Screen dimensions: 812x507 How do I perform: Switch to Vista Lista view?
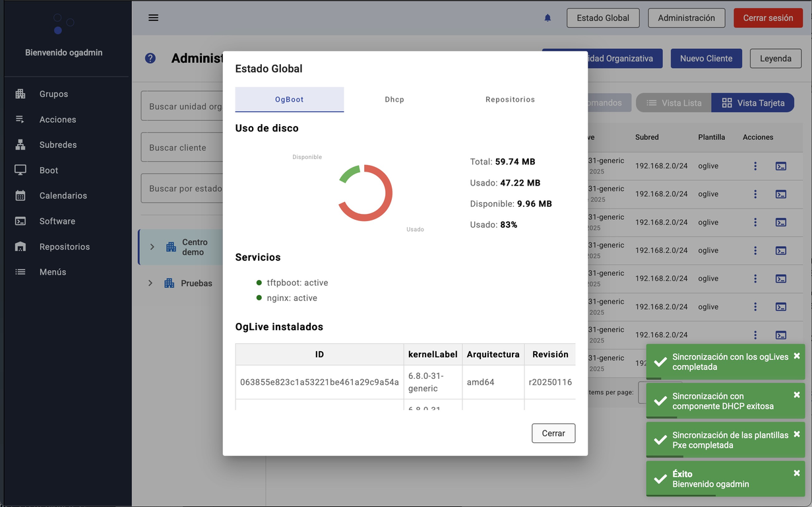pyautogui.click(x=673, y=103)
